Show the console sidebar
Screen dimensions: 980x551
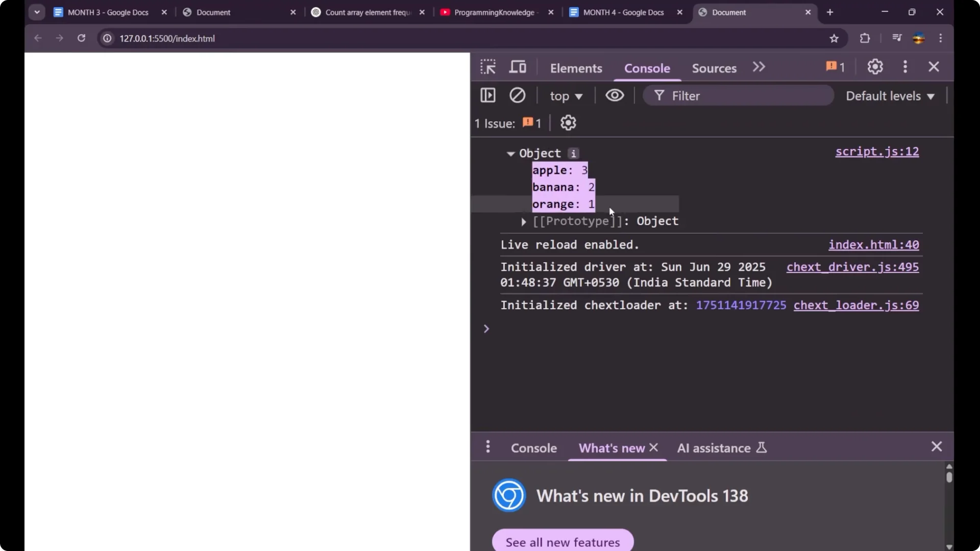(x=488, y=95)
